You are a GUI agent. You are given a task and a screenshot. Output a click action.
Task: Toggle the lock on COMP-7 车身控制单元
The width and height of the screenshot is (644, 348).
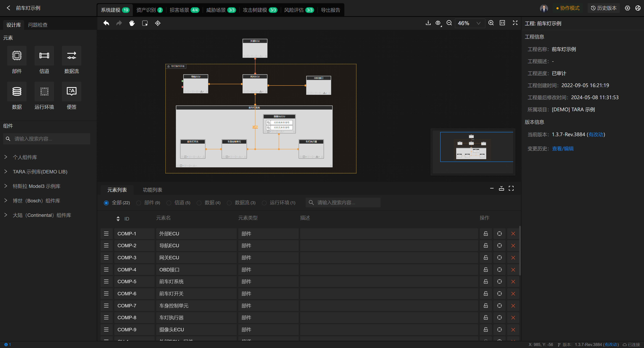tap(485, 306)
